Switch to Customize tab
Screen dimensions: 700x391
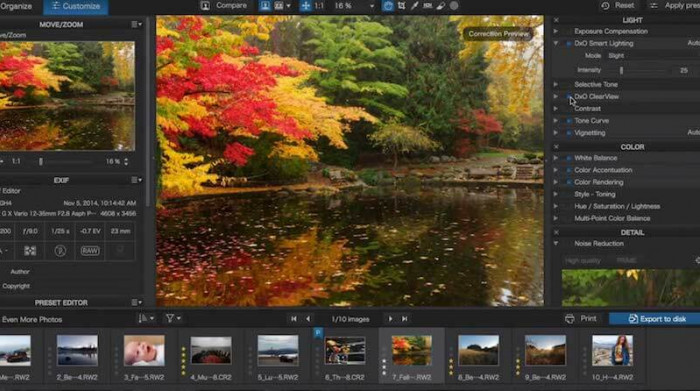(x=76, y=6)
